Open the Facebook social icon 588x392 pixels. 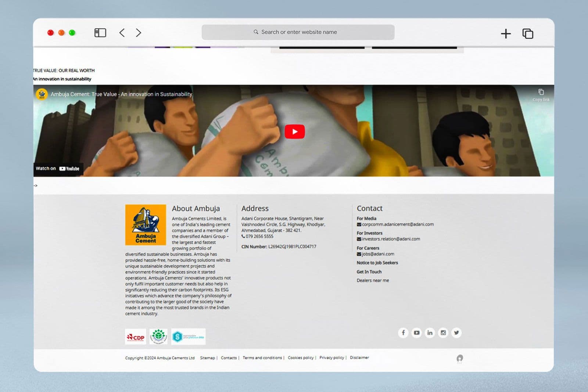[x=403, y=333]
